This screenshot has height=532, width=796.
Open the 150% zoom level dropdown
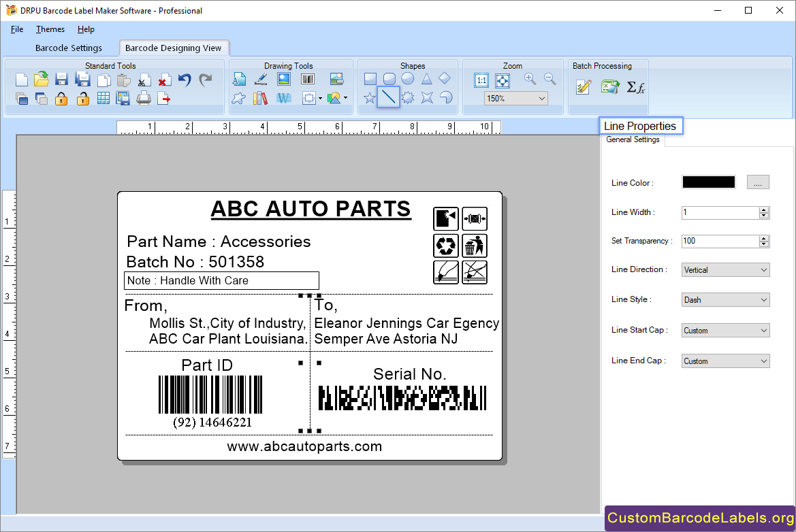(x=515, y=99)
